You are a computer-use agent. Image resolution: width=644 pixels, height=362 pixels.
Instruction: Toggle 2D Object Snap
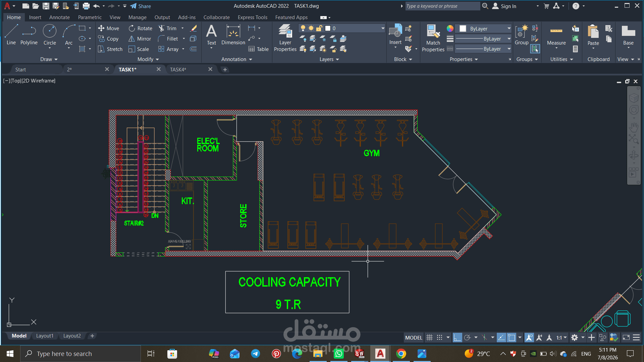tap(512, 338)
